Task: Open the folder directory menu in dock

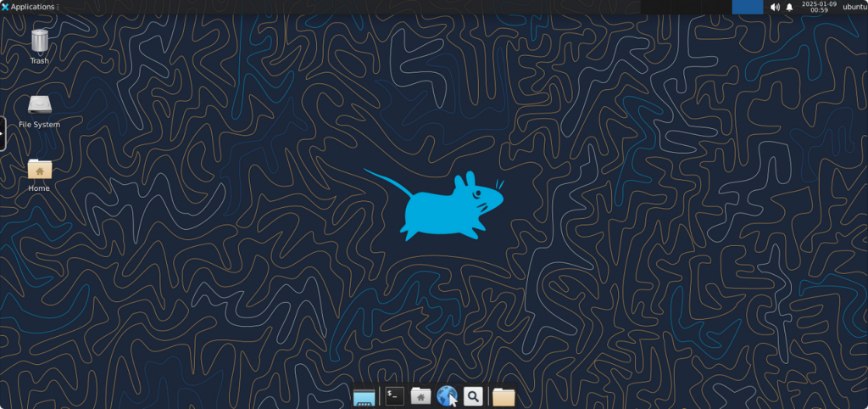Action: coord(504,397)
